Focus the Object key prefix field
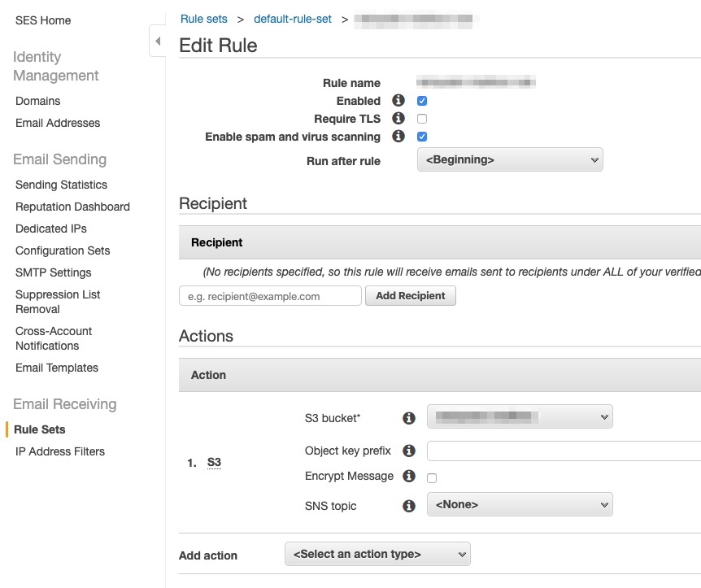 point(564,451)
